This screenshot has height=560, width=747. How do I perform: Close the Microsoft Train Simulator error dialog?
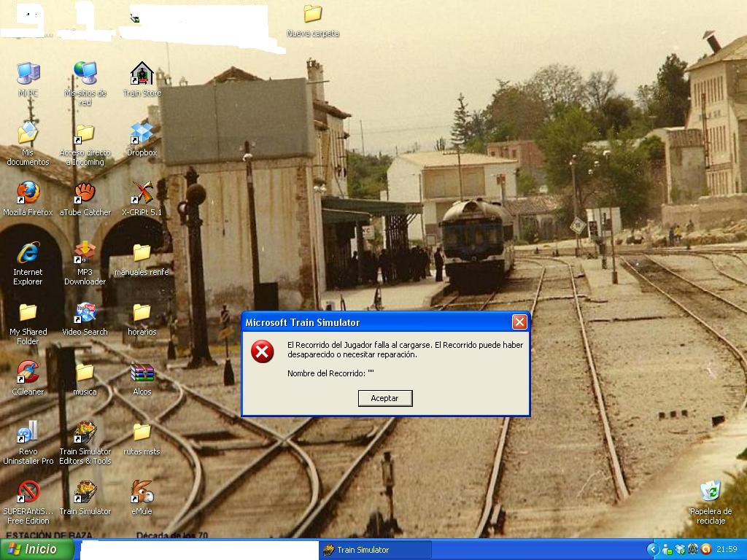519,322
